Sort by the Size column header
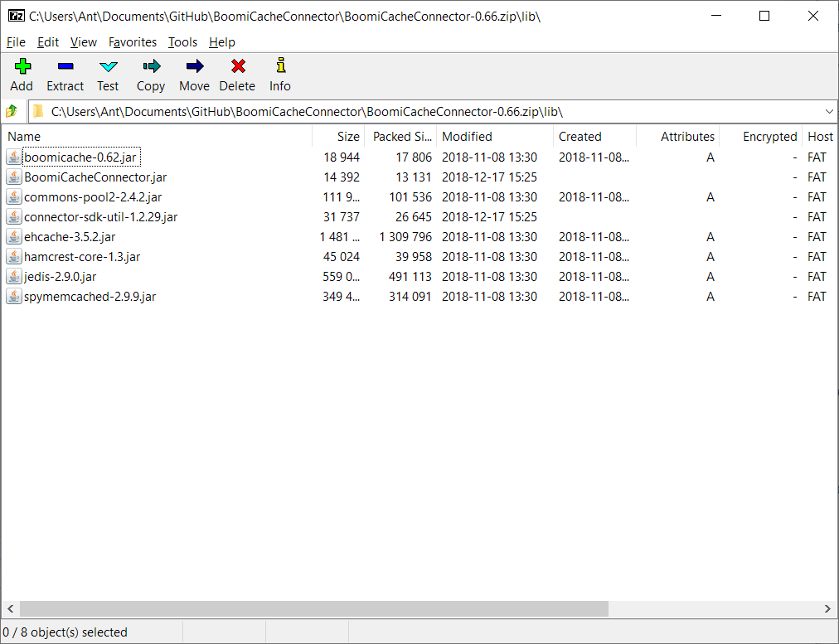Viewport: 839px width, 644px height. (x=338, y=137)
